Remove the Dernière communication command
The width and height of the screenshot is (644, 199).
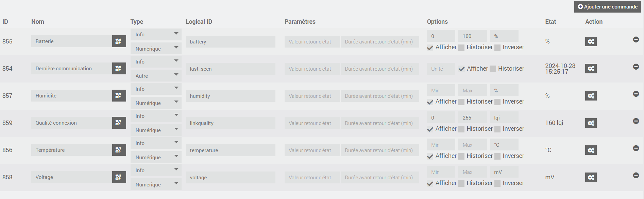tap(635, 67)
